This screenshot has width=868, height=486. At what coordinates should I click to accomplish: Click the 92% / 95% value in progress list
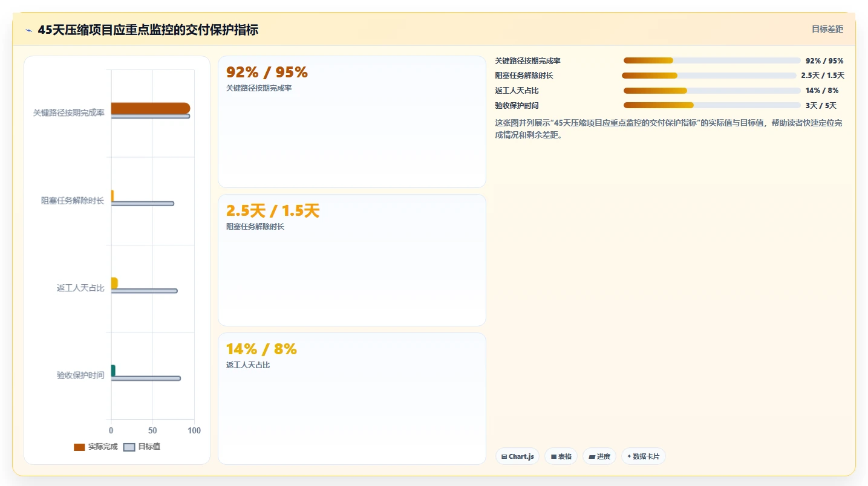tap(824, 61)
